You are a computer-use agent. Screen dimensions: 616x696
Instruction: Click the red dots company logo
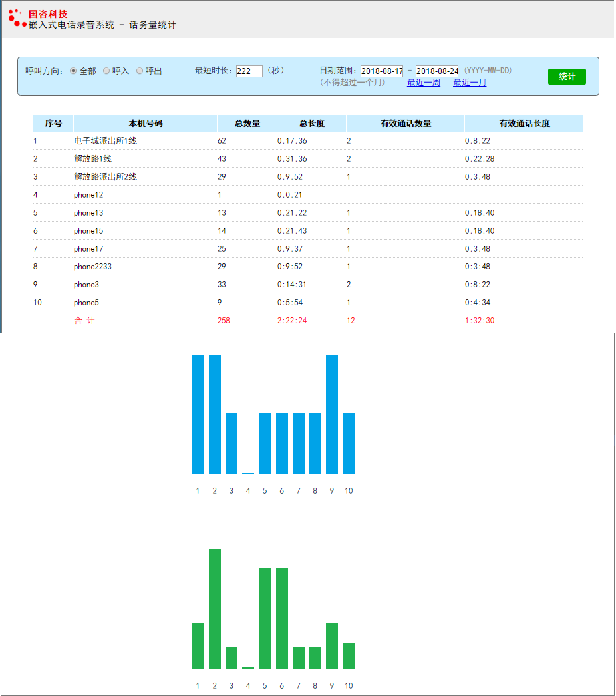tap(17, 18)
